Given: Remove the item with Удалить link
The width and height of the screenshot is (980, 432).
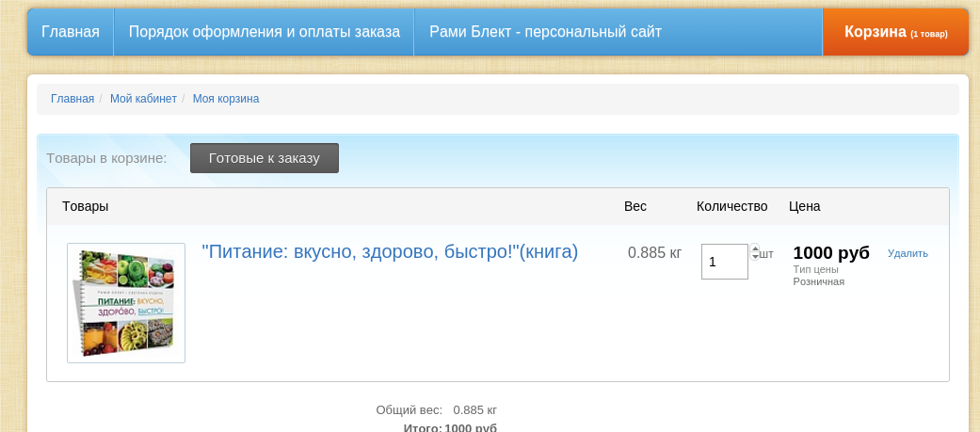Looking at the screenshot, I should (x=908, y=253).
